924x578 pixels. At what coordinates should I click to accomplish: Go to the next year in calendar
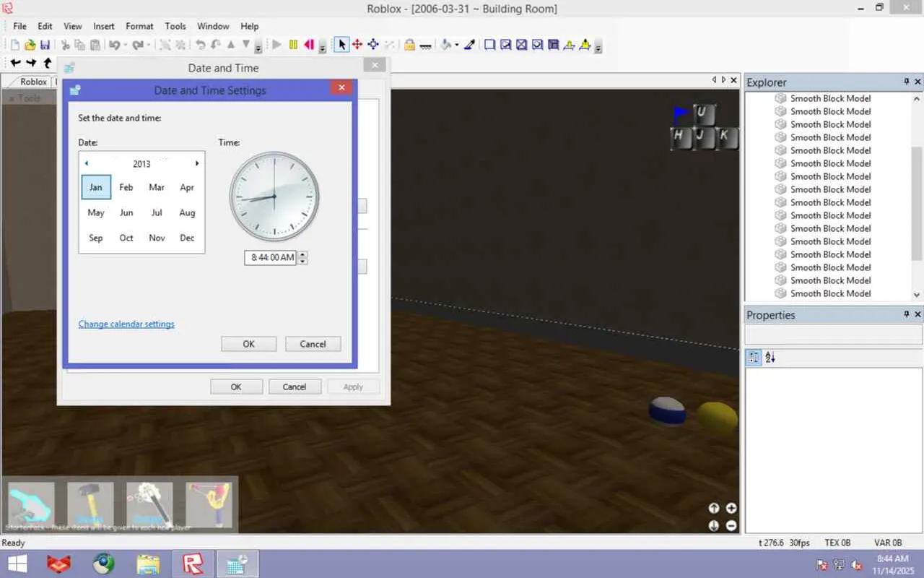tap(196, 163)
